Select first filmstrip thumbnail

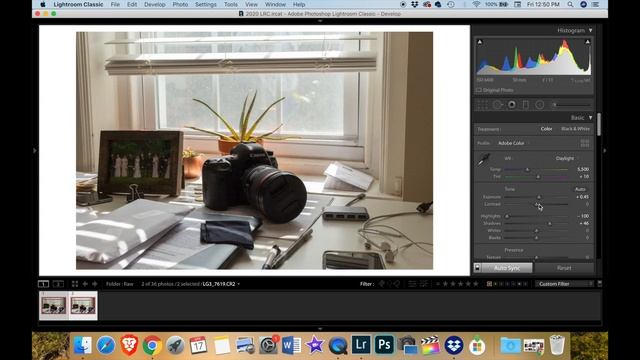tap(53, 305)
